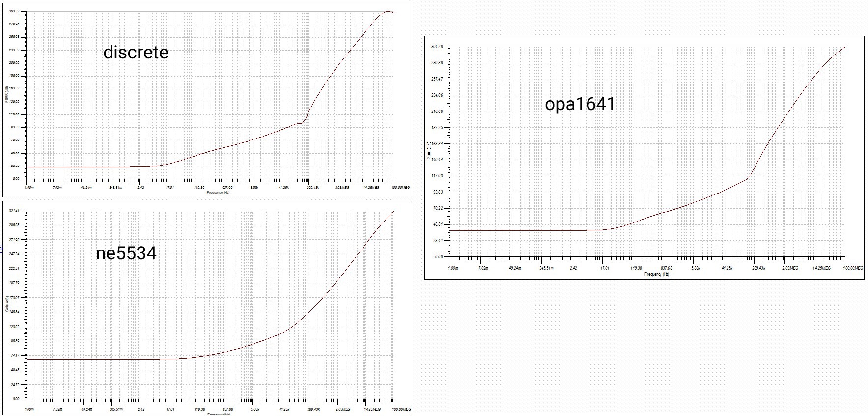Click the 49.45 y-axis value on ne5534 plot
This screenshot has height=416, width=868.
pyautogui.click(x=15, y=370)
